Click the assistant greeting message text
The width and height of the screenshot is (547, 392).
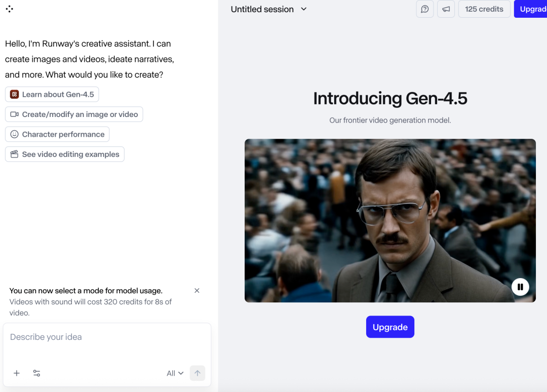[x=89, y=59]
